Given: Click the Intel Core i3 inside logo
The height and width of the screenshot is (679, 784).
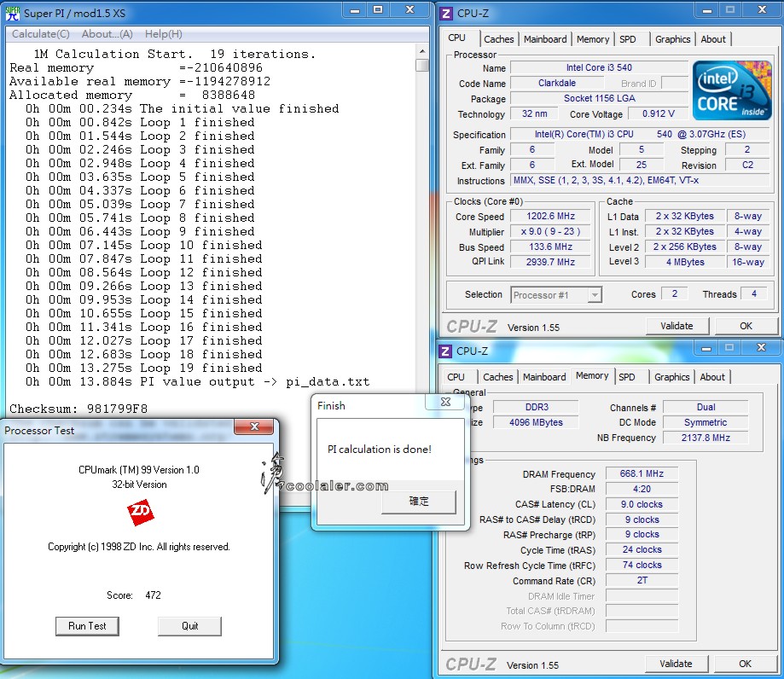Looking at the screenshot, I should tap(732, 90).
